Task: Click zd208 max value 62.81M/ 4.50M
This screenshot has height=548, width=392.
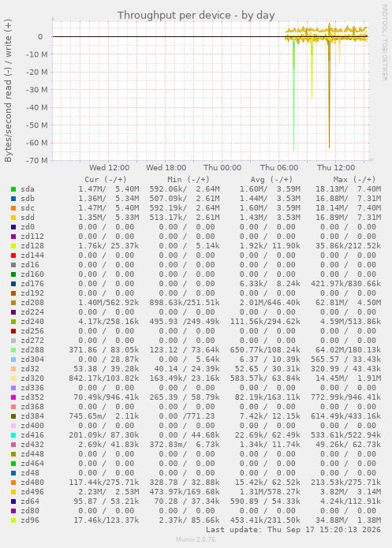Action: point(348,303)
